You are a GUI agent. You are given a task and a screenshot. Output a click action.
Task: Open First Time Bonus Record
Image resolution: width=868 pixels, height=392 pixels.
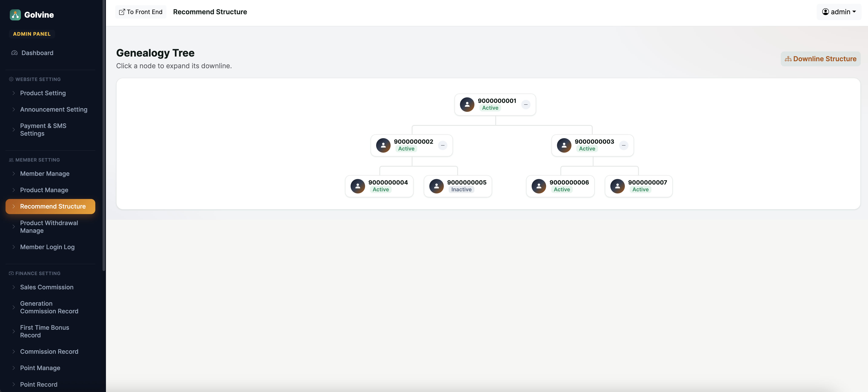pyautogui.click(x=50, y=331)
